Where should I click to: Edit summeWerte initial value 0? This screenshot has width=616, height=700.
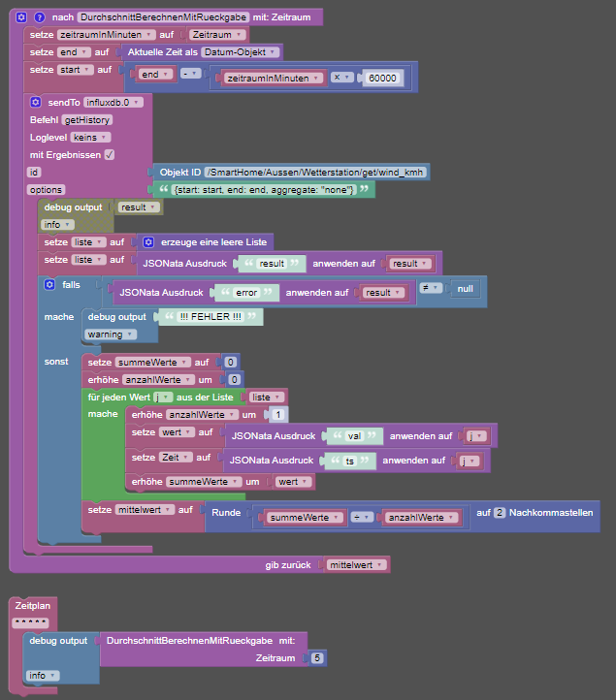(231, 362)
